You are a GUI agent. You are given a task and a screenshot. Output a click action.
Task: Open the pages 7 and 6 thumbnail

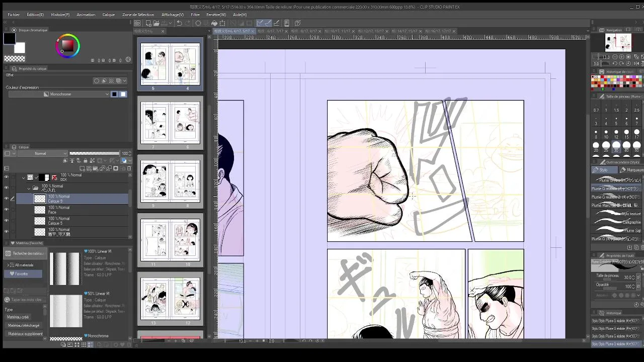coord(170,122)
